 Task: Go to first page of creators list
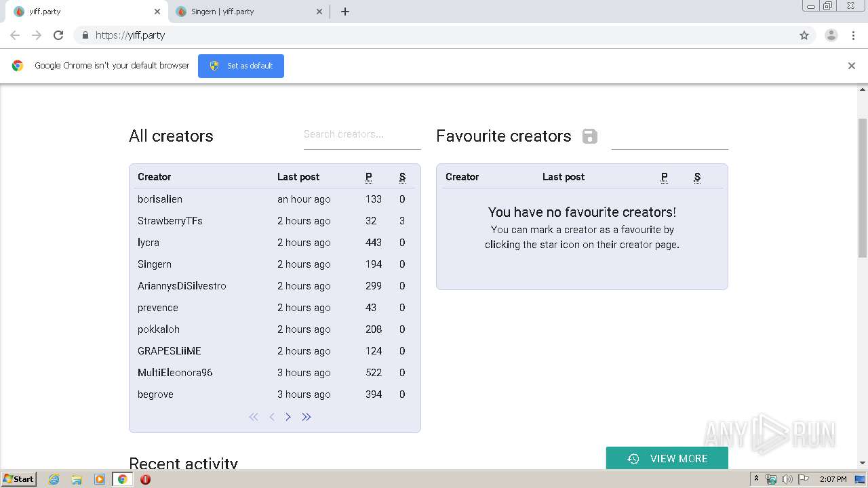[x=254, y=417]
